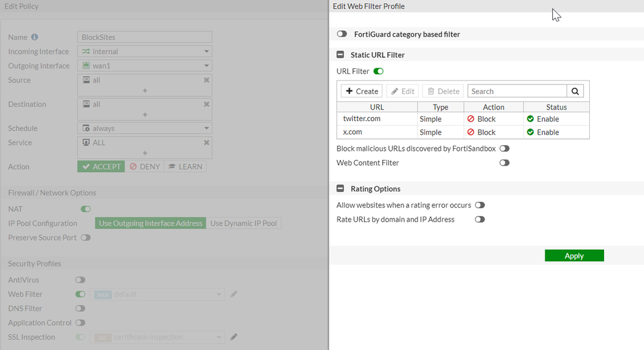Click the Apply button

pyautogui.click(x=574, y=256)
